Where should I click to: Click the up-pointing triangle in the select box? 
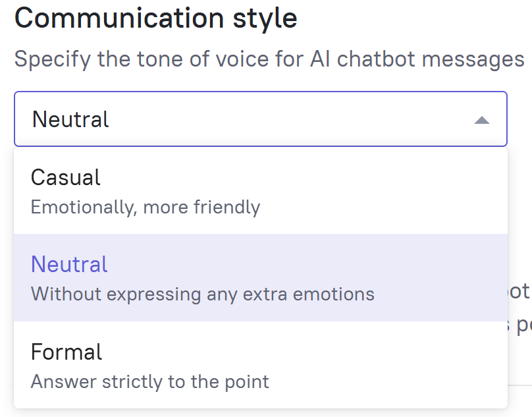(x=482, y=120)
